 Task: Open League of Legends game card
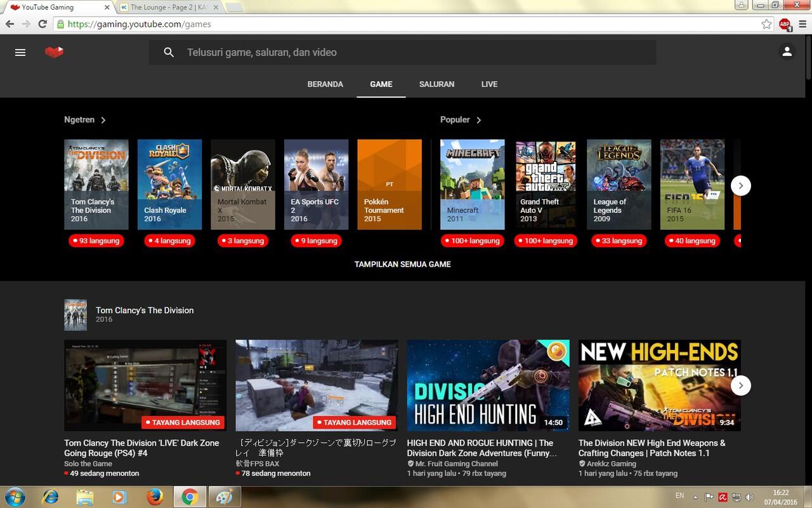619,185
